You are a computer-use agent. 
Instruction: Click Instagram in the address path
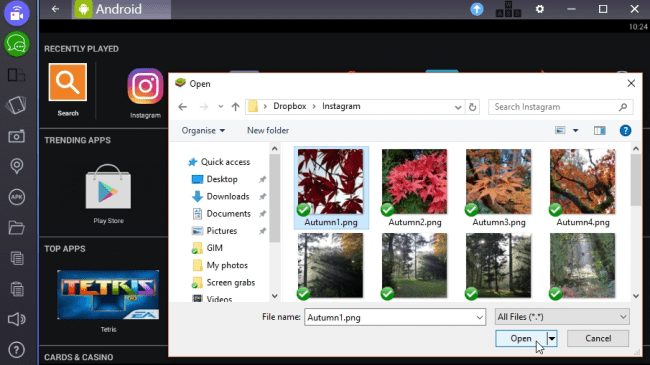pos(341,106)
